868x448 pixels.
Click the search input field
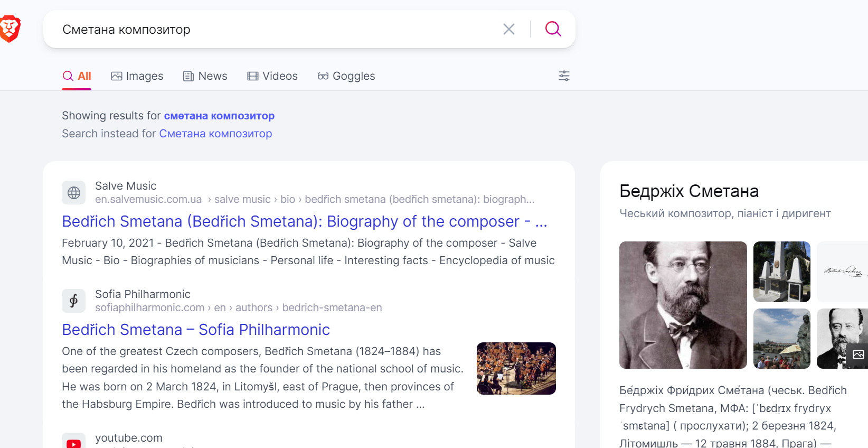(x=275, y=30)
